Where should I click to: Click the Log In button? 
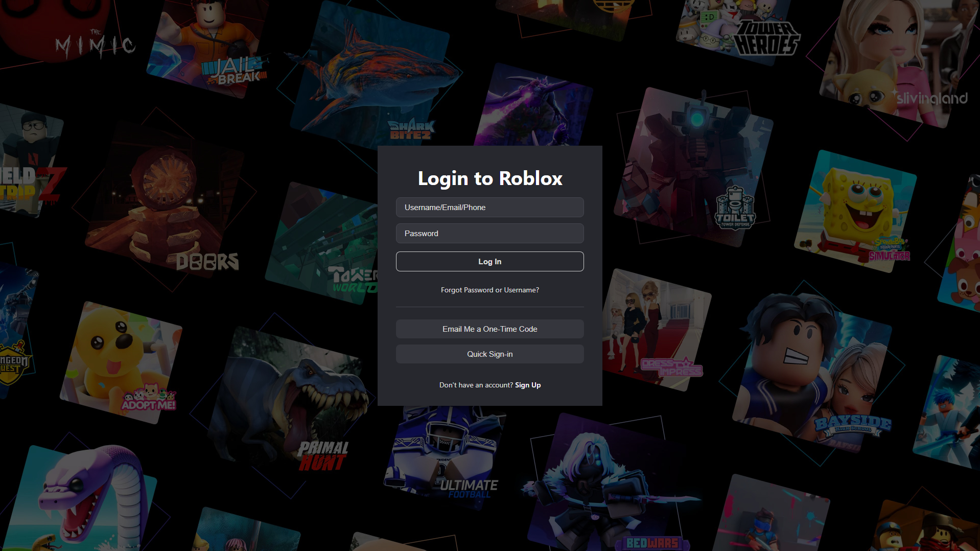coord(489,262)
